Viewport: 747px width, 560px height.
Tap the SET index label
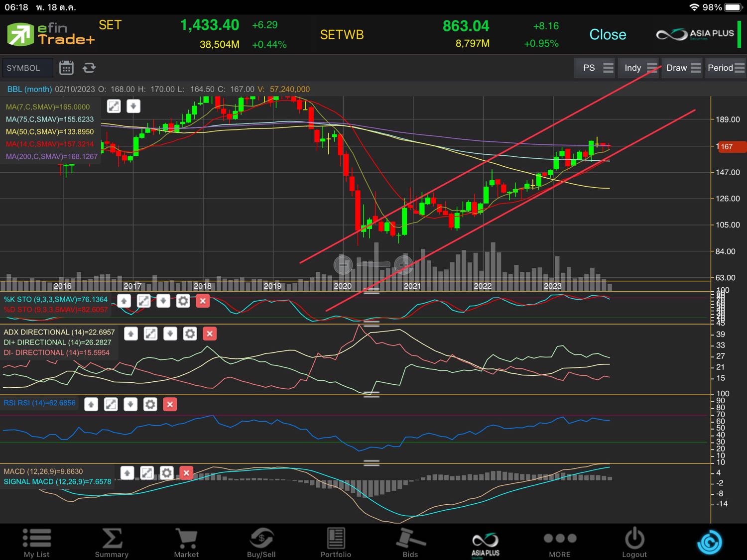coord(110,25)
